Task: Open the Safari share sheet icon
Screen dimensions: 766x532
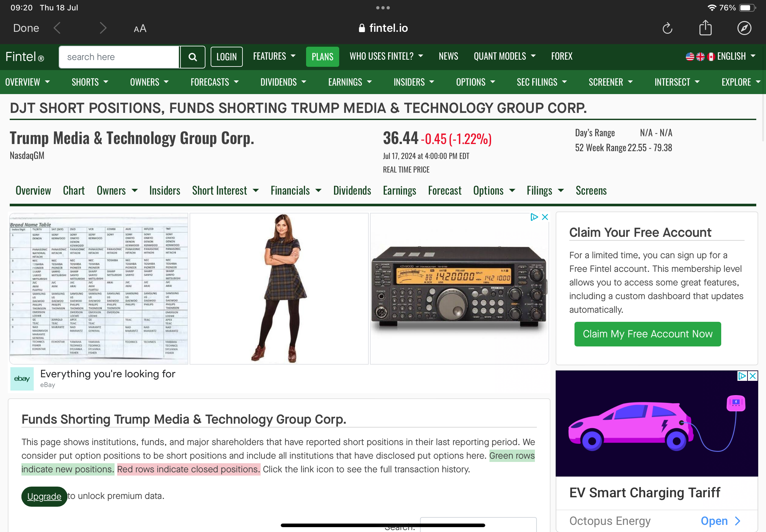Action: pos(705,28)
